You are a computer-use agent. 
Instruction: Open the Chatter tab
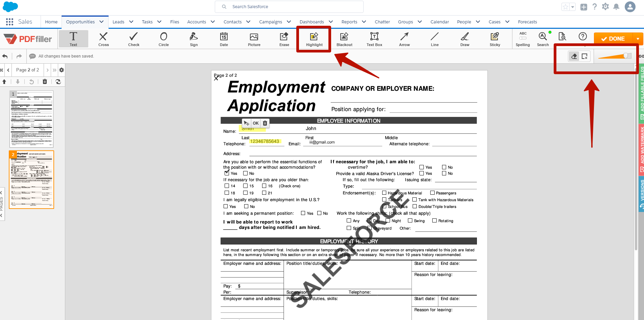(x=382, y=22)
